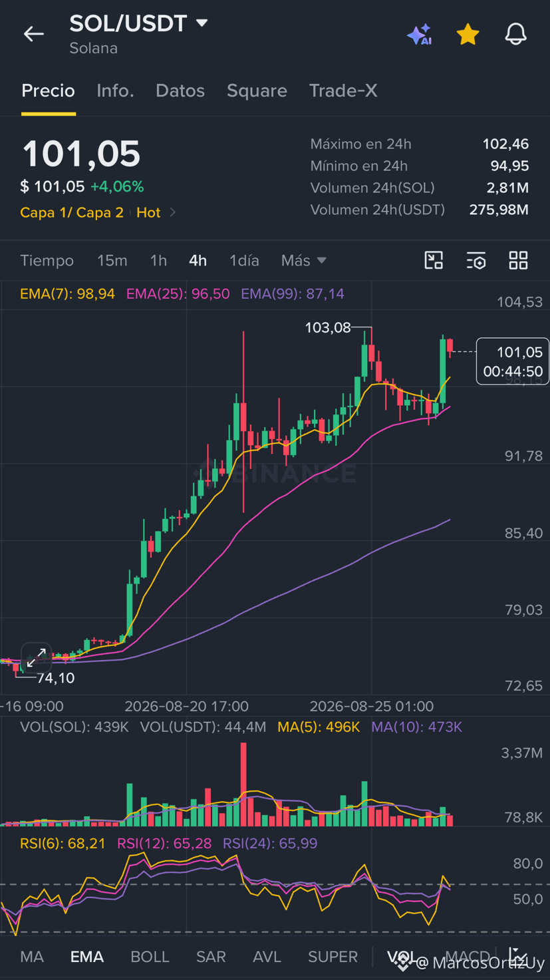Select the 1día interval
550x980 pixels.
coord(244,260)
